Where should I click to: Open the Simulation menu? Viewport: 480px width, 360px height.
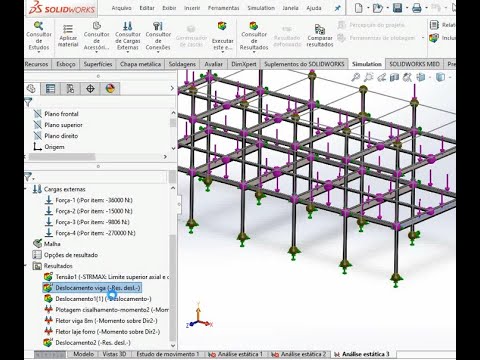tap(261, 8)
